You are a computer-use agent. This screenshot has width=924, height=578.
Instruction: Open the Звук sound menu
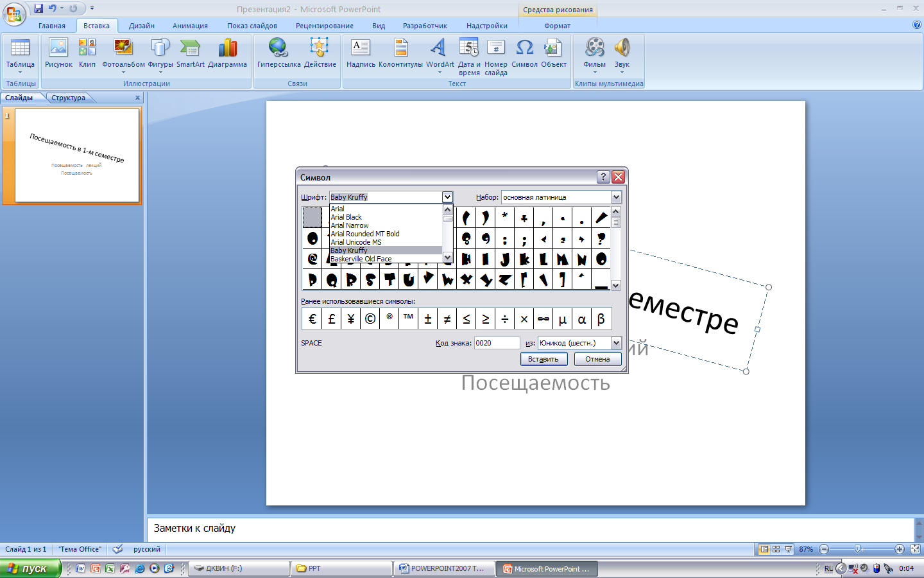622,55
